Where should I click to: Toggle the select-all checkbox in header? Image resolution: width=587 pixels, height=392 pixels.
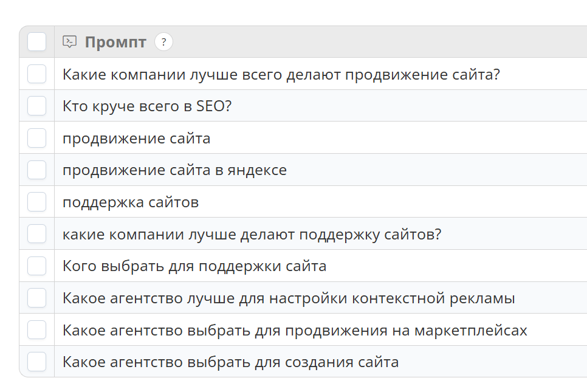pyautogui.click(x=36, y=42)
